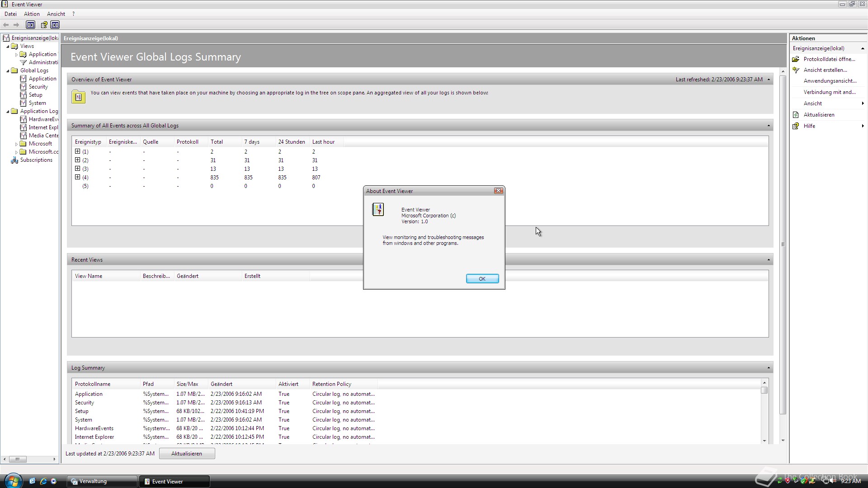Viewport: 868px width, 488px height.
Task: Click the Aktualisieren button at bottom
Action: (x=187, y=454)
